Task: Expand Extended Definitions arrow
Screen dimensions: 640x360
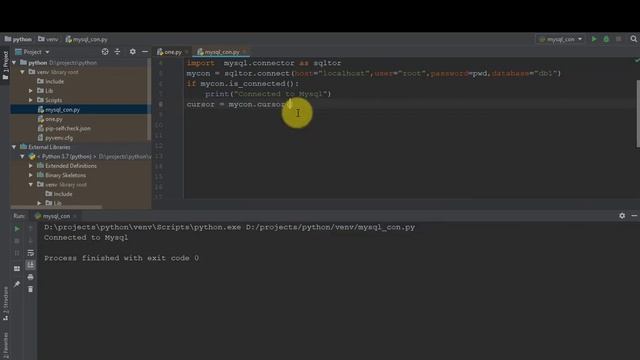Action: point(31,166)
